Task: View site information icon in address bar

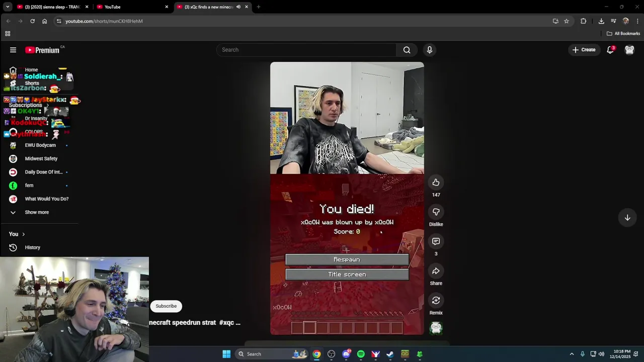Action: 59,21
